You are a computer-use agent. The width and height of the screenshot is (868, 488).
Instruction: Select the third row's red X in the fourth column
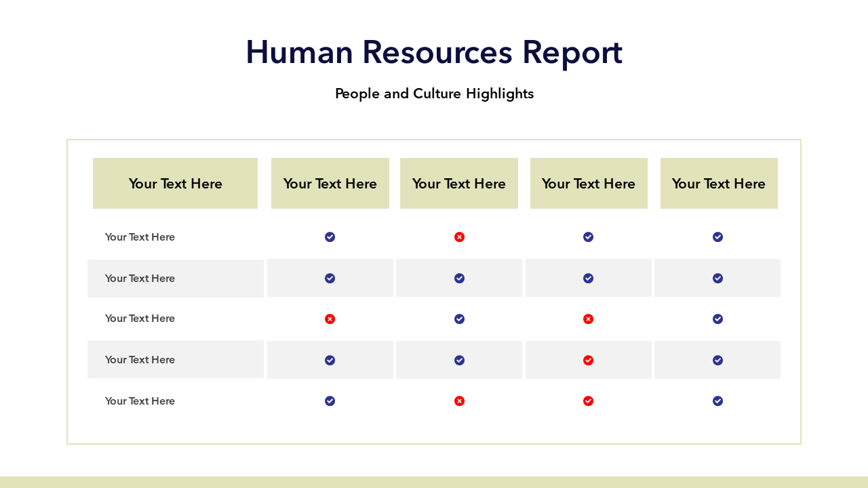pyautogui.click(x=588, y=319)
